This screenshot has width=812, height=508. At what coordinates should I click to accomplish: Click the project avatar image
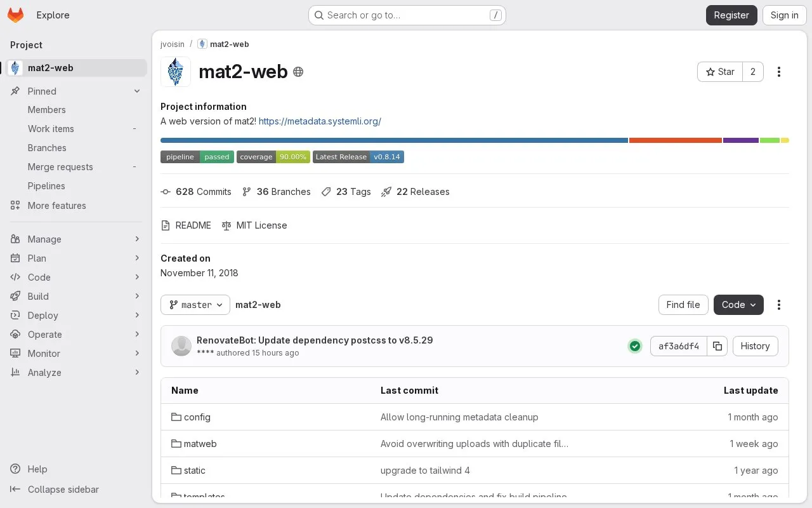(176, 72)
